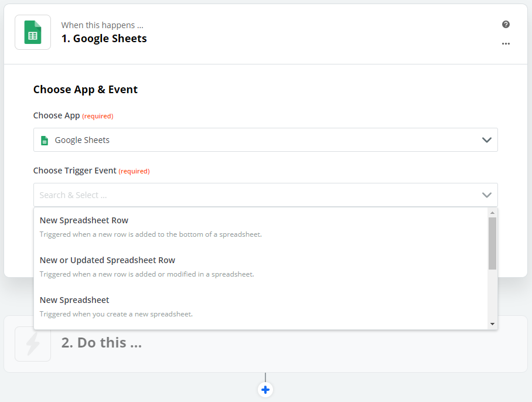Click the large Google Sheets app icon
The width and height of the screenshot is (532, 402).
[33, 32]
